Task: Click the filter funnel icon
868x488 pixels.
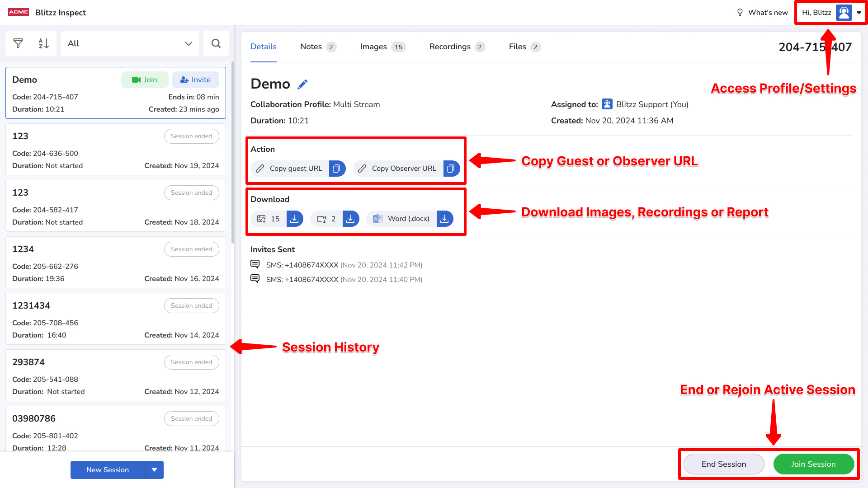Action: coord(18,43)
